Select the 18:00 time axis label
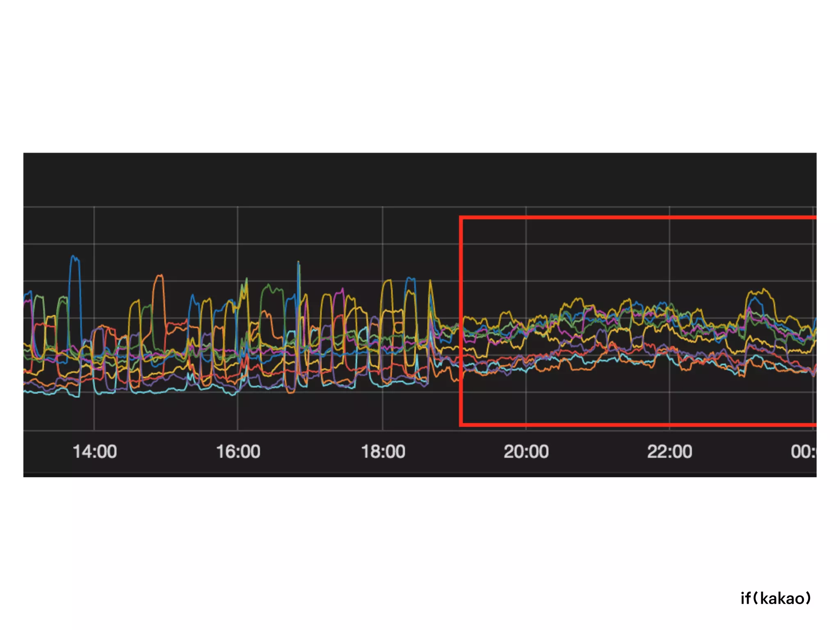Image resolution: width=840 pixels, height=630 pixels. (x=383, y=452)
